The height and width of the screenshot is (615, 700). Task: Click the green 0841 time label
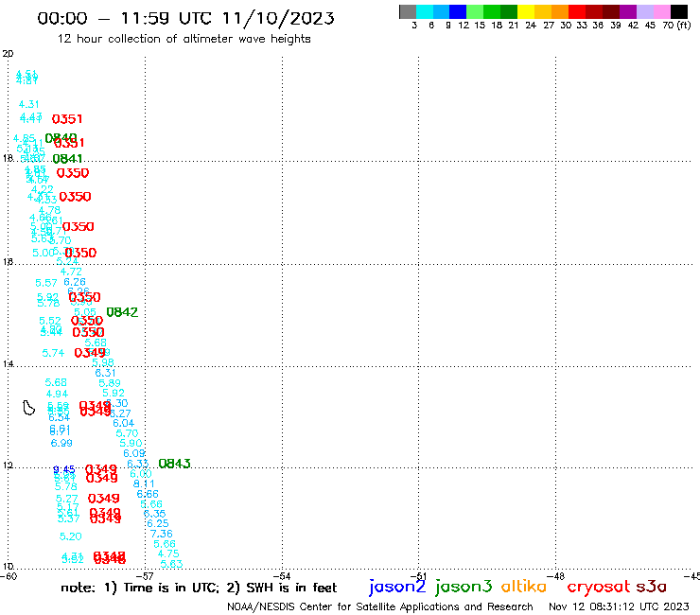67,159
